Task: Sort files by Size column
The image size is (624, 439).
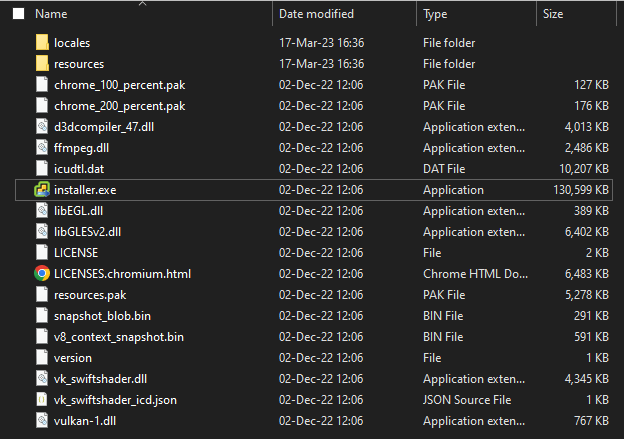Action: (553, 14)
